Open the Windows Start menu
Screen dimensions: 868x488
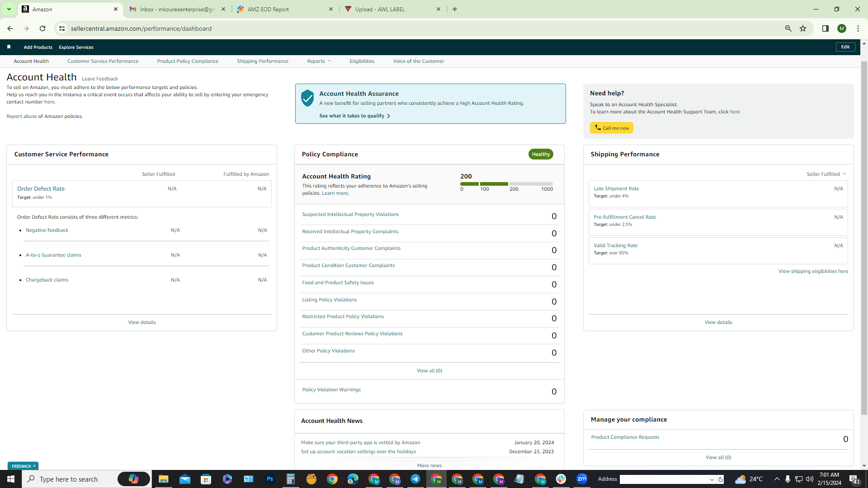(x=11, y=479)
